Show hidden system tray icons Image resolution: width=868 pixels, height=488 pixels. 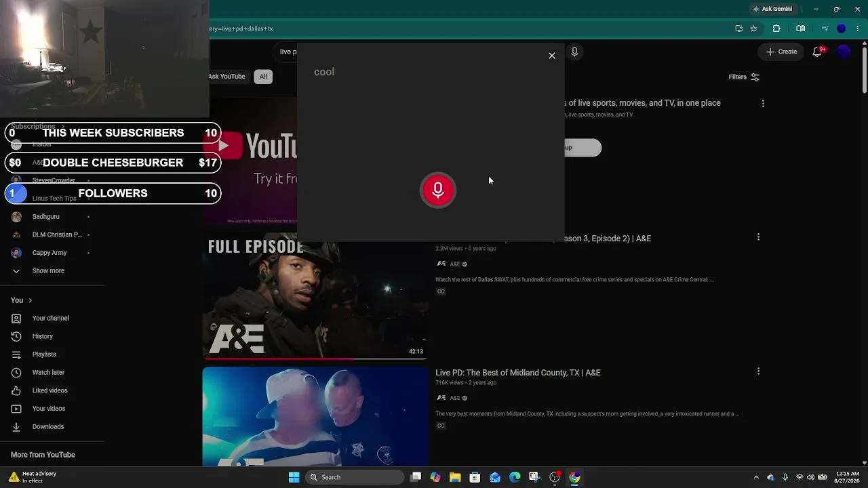click(x=756, y=477)
